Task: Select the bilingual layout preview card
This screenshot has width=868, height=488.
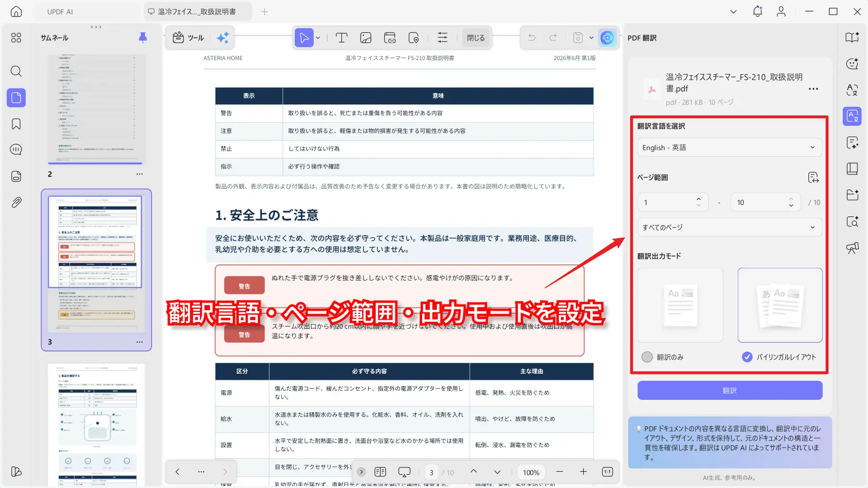Action: click(780, 305)
